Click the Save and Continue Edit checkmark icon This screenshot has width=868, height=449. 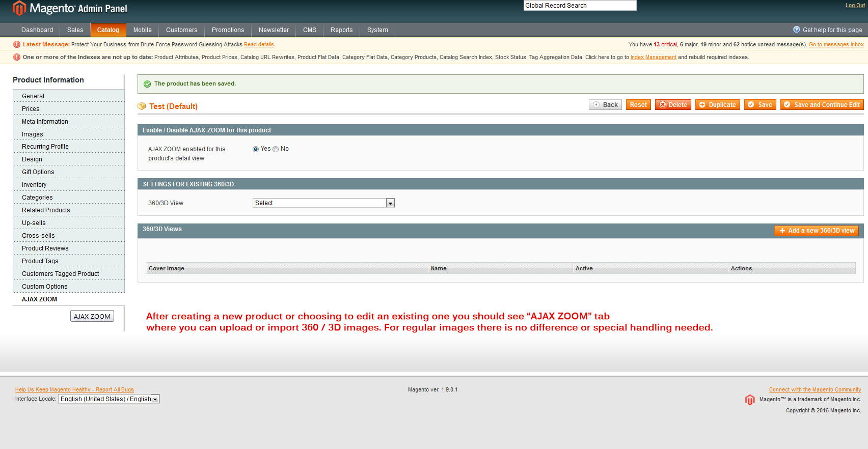point(787,105)
